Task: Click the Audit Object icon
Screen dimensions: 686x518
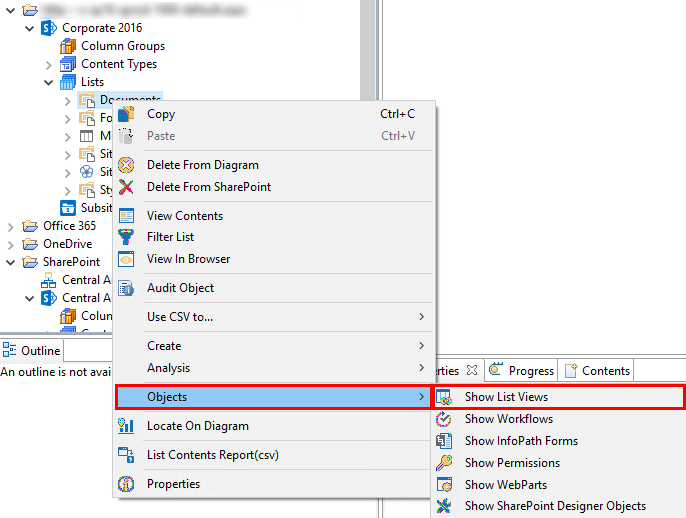Action: (x=126, y=288)
